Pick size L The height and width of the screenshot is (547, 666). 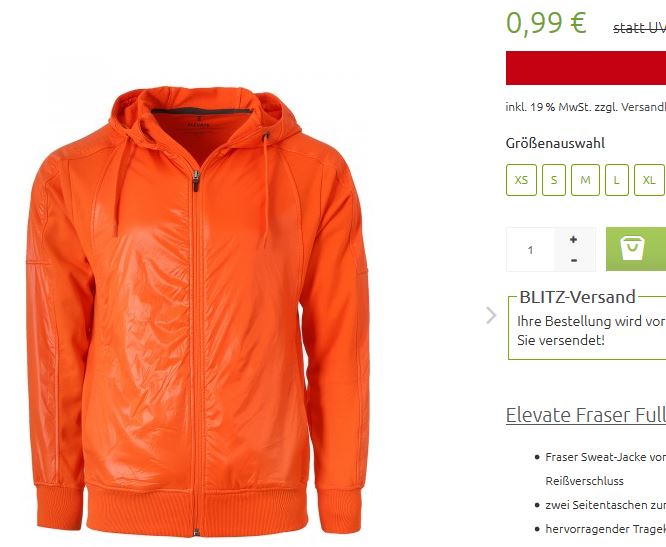tap(617, 180)
